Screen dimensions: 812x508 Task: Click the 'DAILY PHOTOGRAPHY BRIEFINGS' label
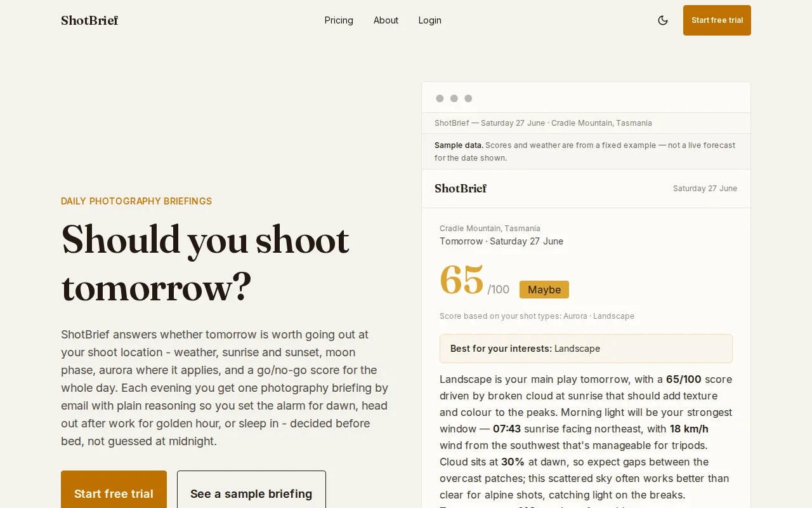coord(136,201)
